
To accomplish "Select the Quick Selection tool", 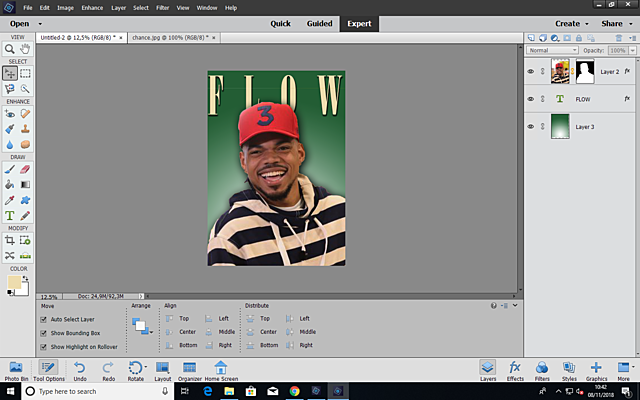I will point(25,89).
